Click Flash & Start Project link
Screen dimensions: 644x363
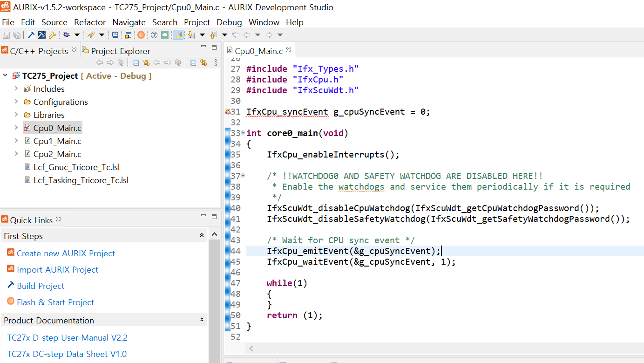point(55,302)
